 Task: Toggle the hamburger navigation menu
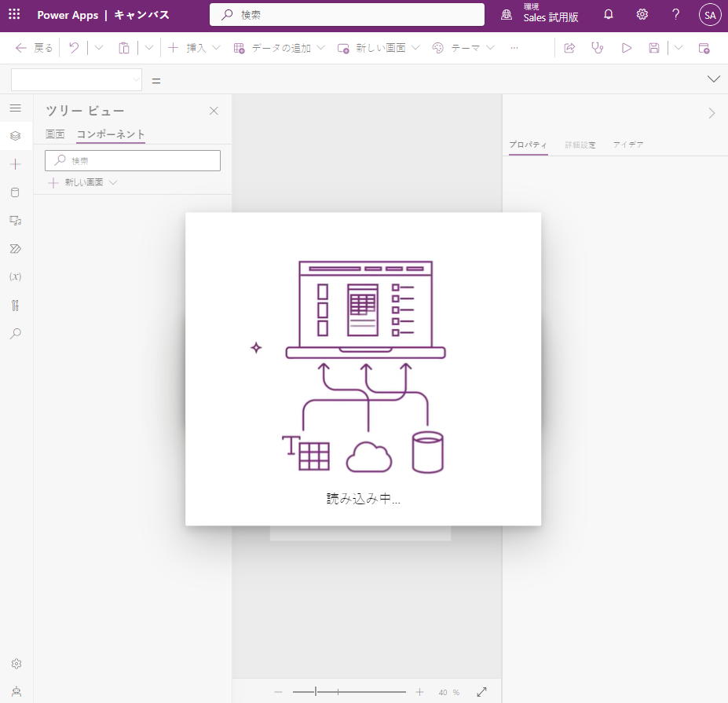tap(16, 108)
